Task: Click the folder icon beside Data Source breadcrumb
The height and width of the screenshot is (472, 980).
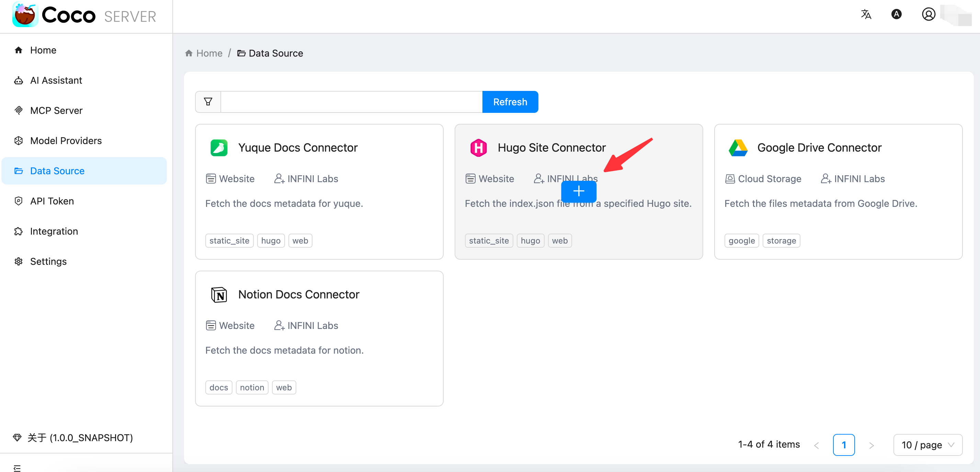Action: click(x=241, y=53)
